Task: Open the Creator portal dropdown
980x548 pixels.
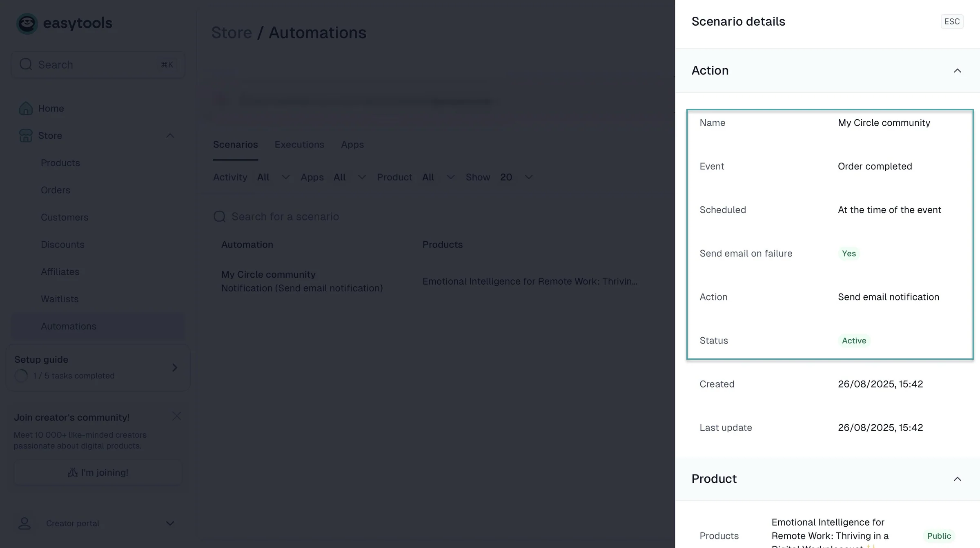Action: click(170, 523)
